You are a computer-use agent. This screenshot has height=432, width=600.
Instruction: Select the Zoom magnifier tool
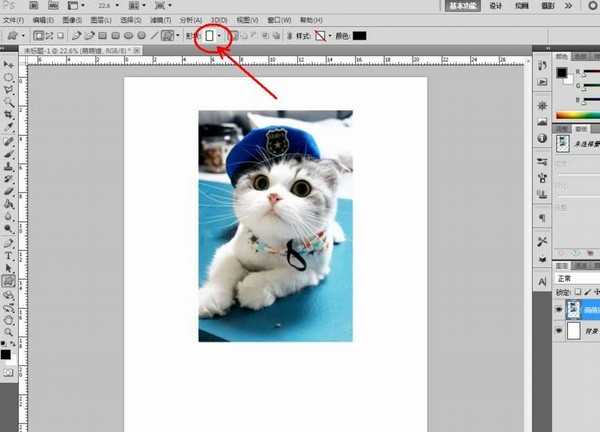coord(9,333)
